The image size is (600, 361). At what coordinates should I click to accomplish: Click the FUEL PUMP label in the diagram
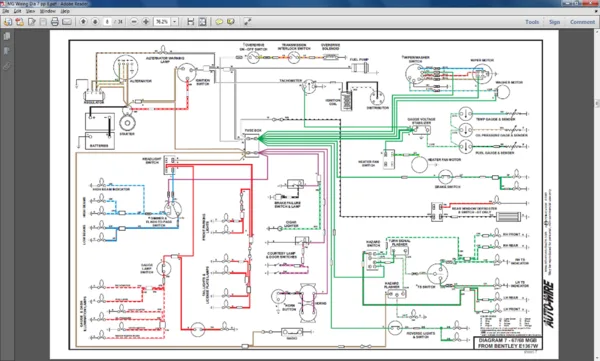359,60
